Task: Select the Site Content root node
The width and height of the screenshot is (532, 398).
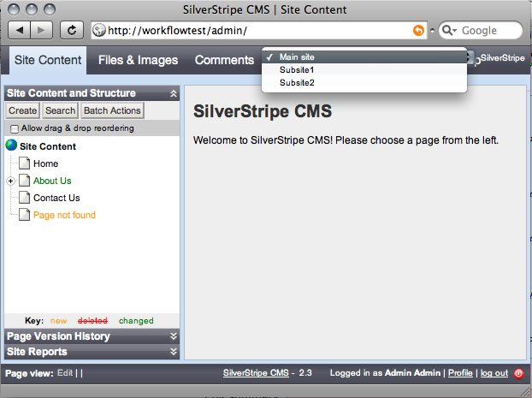Action: pyautogui.click(x=48, y=146)
